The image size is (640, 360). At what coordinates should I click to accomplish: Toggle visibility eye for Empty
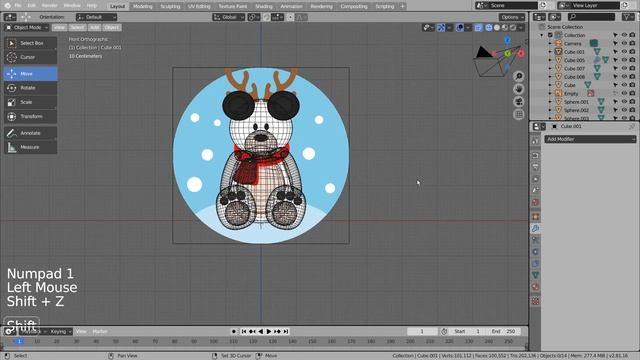(x=624, y=93)
